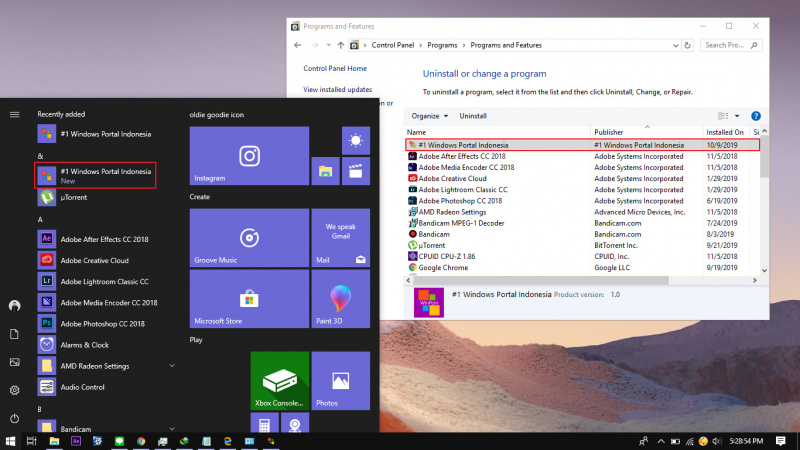Screen dimensions: 800x450
Task: Select #1 Windows Portal Indonesia program row
Action: [x=582, y=145]
